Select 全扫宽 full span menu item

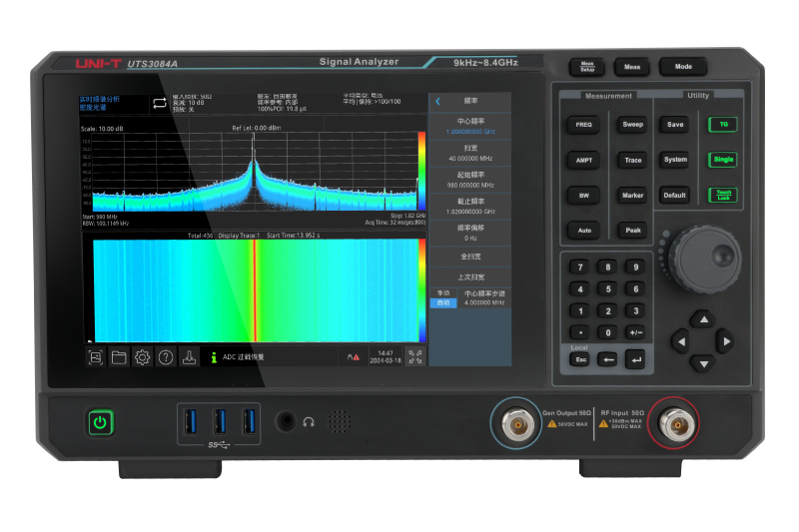tap(469, 256)
